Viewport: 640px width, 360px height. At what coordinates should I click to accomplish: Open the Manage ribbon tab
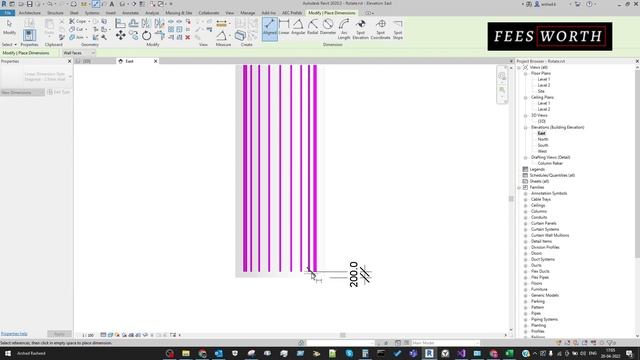(247, 13)
